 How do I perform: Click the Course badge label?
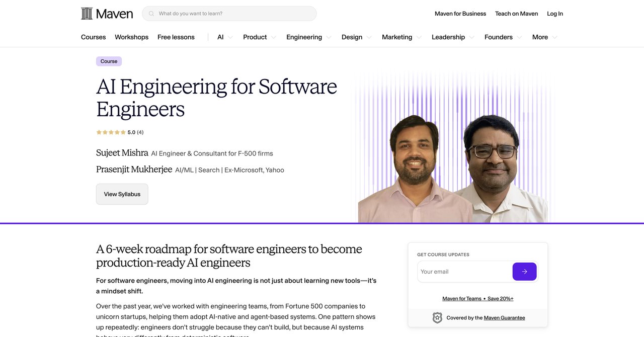pyautogui.click(x=109, y=61)
